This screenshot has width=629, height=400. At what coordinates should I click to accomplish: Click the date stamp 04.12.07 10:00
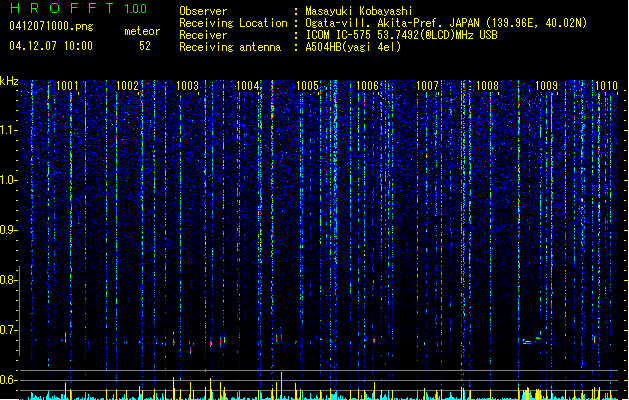(51, 46)
